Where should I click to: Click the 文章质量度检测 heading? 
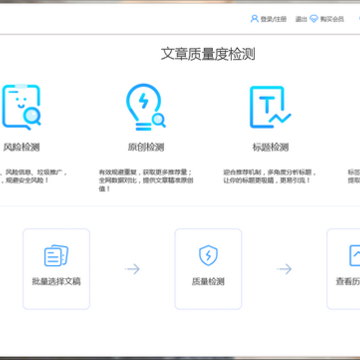coord(208,54)
